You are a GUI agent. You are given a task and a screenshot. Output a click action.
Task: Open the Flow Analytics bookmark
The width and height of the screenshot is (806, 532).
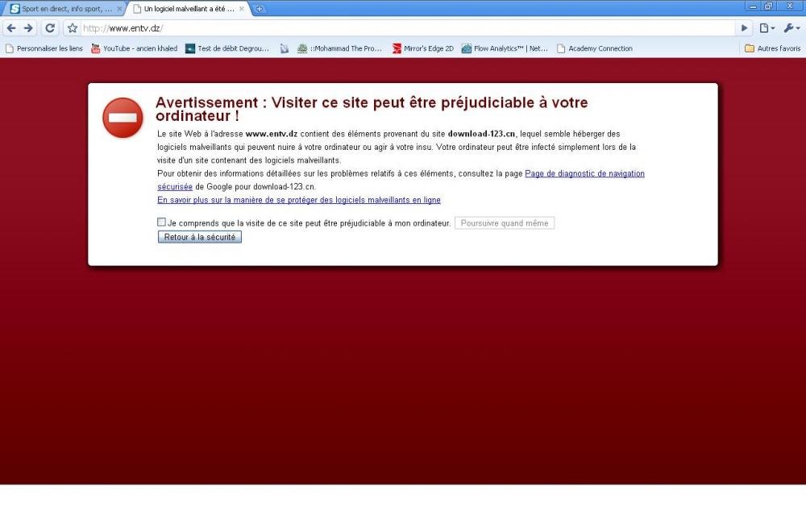[505, 48]
